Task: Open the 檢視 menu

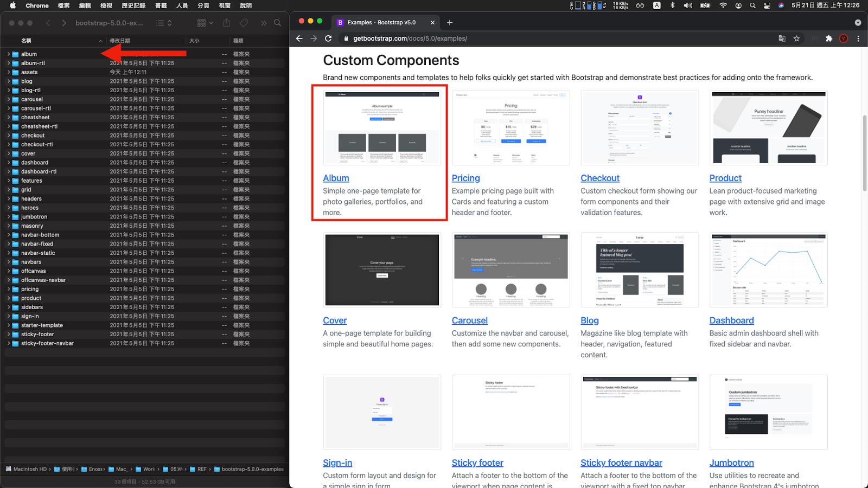Action: point(106,5)
